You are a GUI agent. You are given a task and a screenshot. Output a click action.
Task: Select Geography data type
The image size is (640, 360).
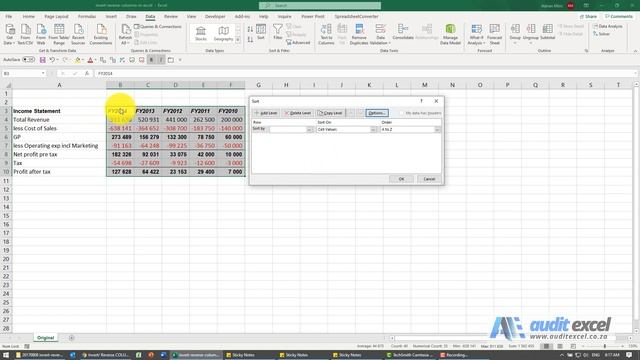223,34
